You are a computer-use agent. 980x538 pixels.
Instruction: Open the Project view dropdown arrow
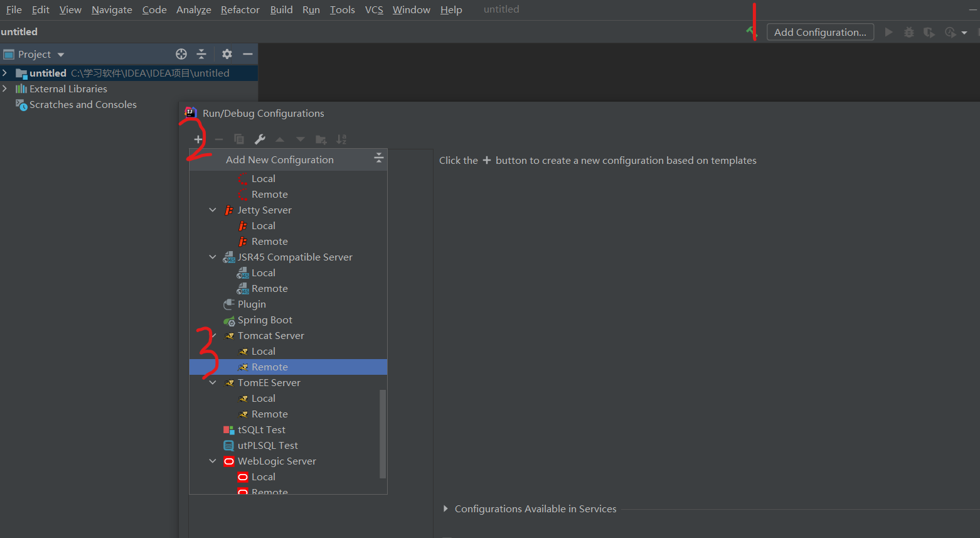pos(61,55)
